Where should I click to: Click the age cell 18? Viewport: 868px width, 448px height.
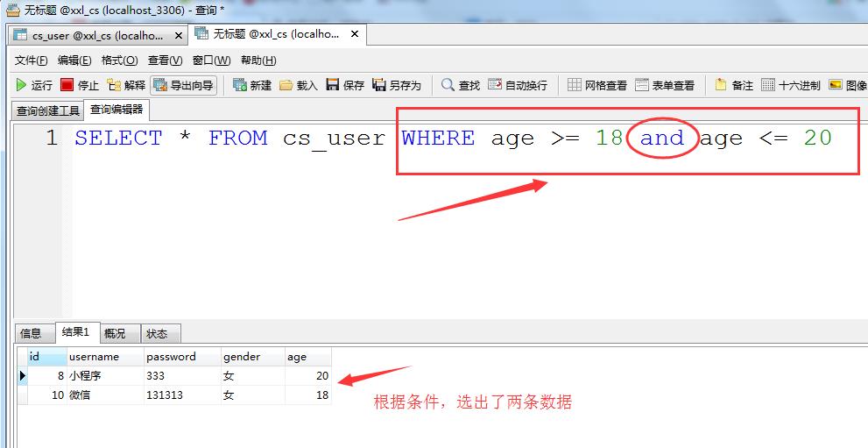click(x=308, y=395)
